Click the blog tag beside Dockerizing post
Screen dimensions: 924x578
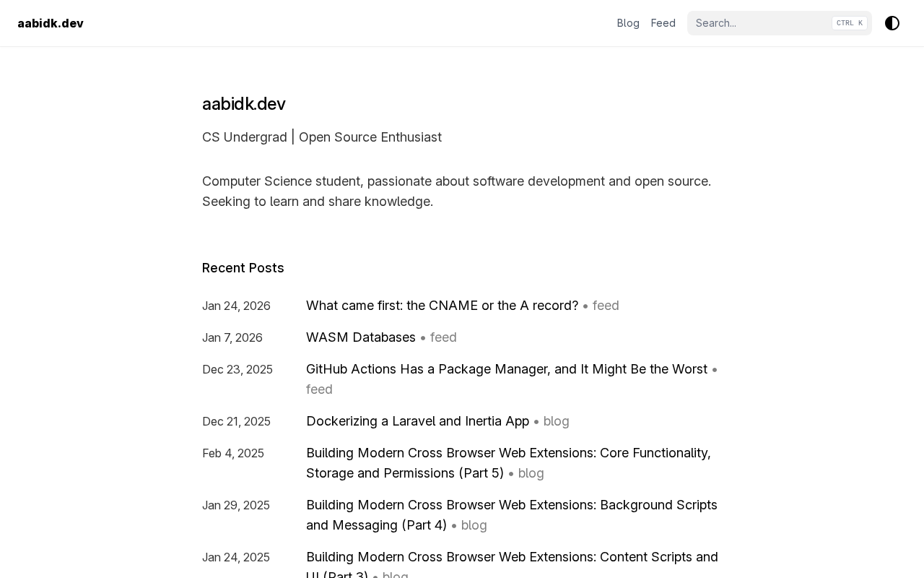556,421
